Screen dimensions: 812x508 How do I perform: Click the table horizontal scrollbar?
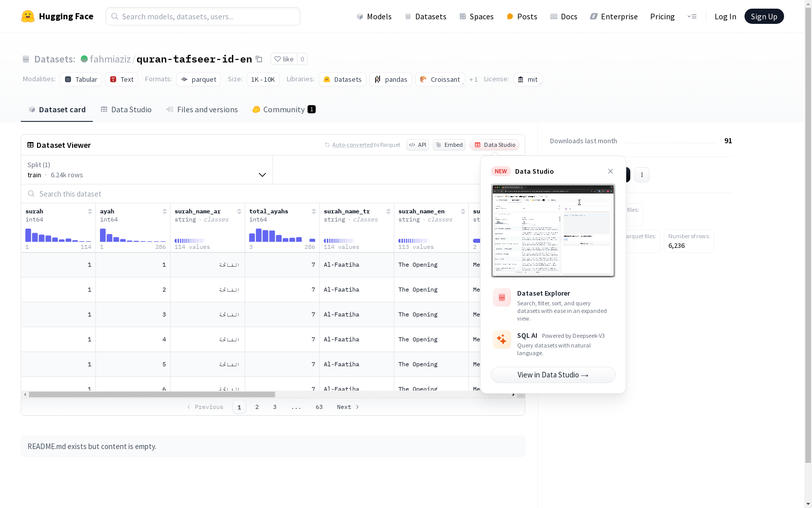[152, 394]
